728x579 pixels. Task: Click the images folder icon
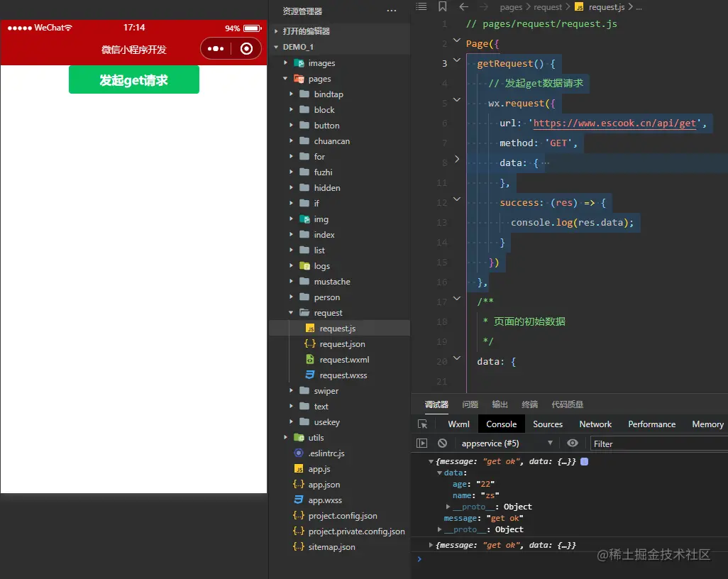[x=299, y=63]
